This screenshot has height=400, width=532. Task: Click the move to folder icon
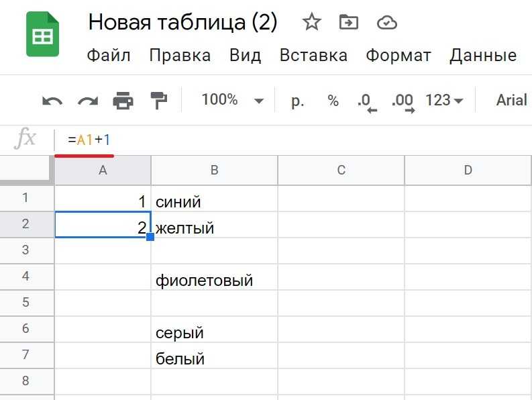[x=349, y=22]
